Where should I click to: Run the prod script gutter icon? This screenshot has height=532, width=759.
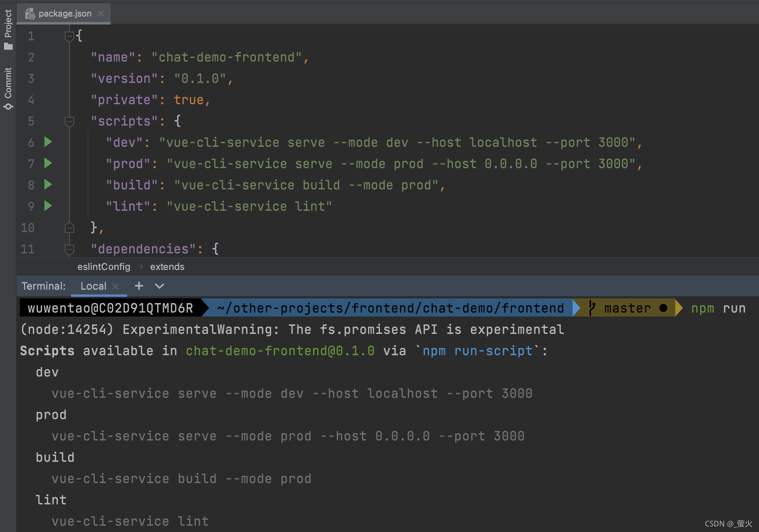[48, 163]
